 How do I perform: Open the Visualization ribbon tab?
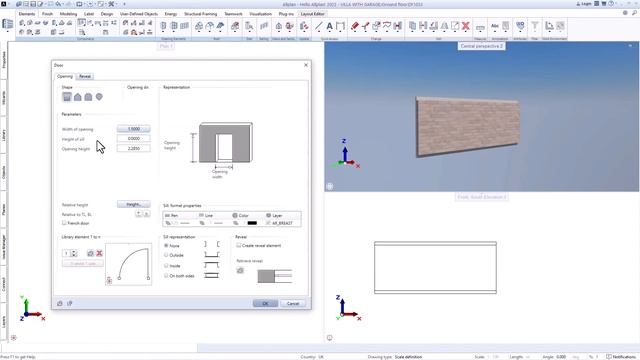point(260,14)
